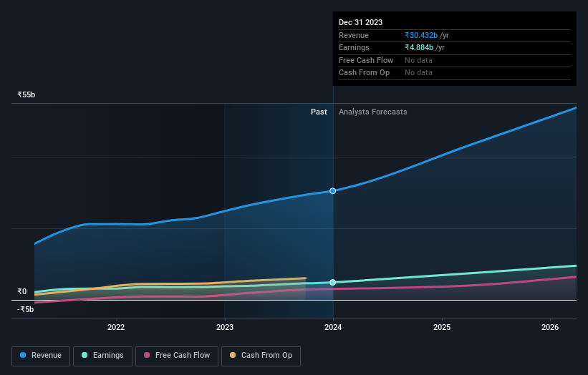Viewport: 588px width, 375px height.
Task: Click the Free Cash Flow tooltip row label
Action: pyautogui.click(x=366, y=60)
